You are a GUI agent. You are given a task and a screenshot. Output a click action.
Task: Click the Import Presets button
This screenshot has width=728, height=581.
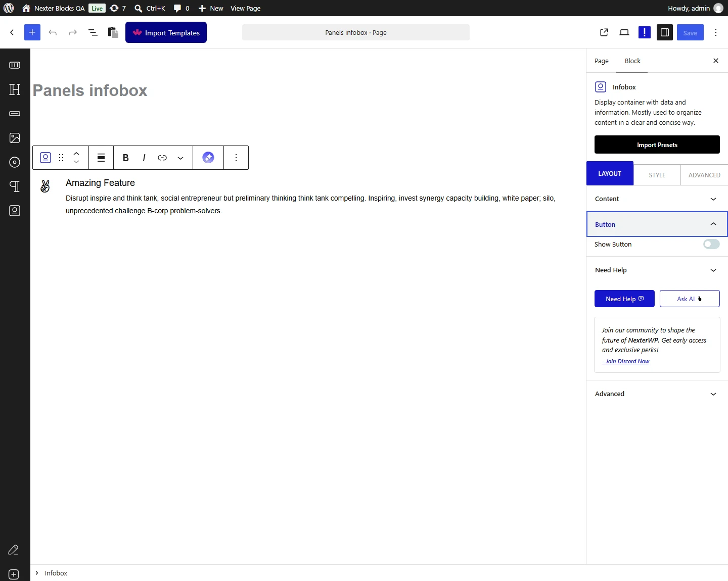click(657, 144)
